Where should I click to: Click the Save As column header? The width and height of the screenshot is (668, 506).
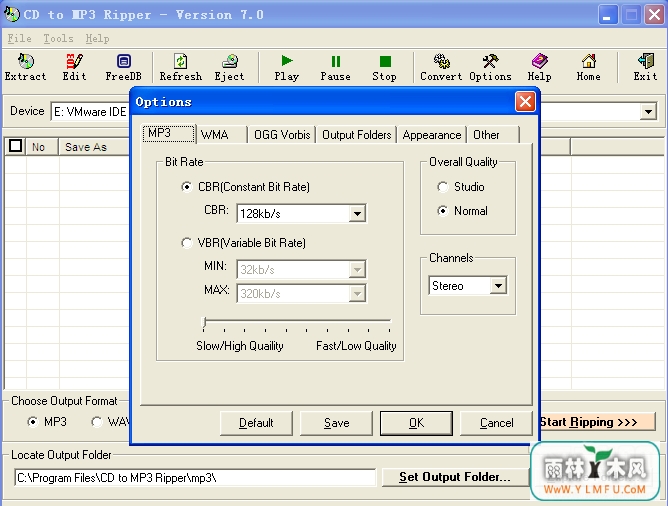[x=95, y=147]
